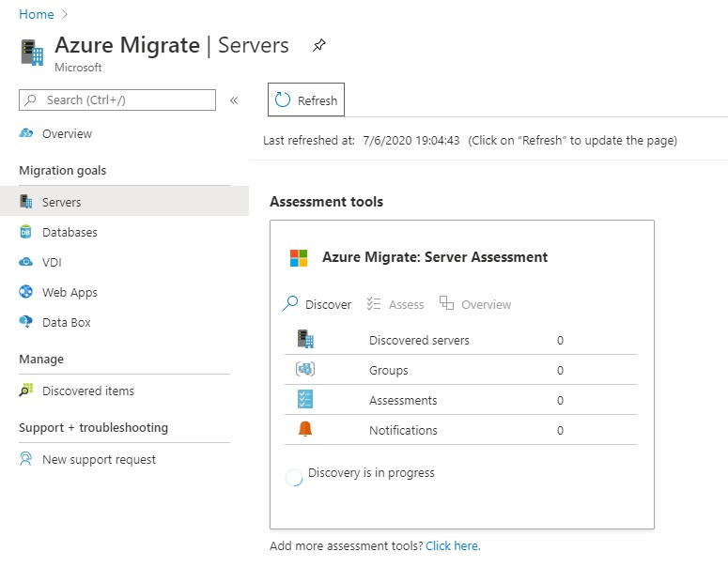Screen dimensions: 728x567
Task: Click the Home breadcrumb link
Action: 37,14
